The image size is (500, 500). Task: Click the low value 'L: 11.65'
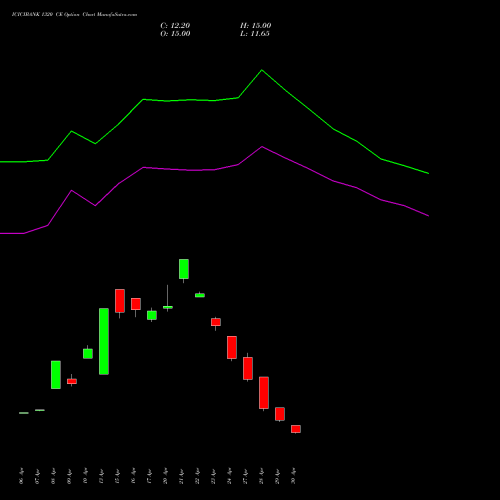pyautogui.click(x=255, y=34)
